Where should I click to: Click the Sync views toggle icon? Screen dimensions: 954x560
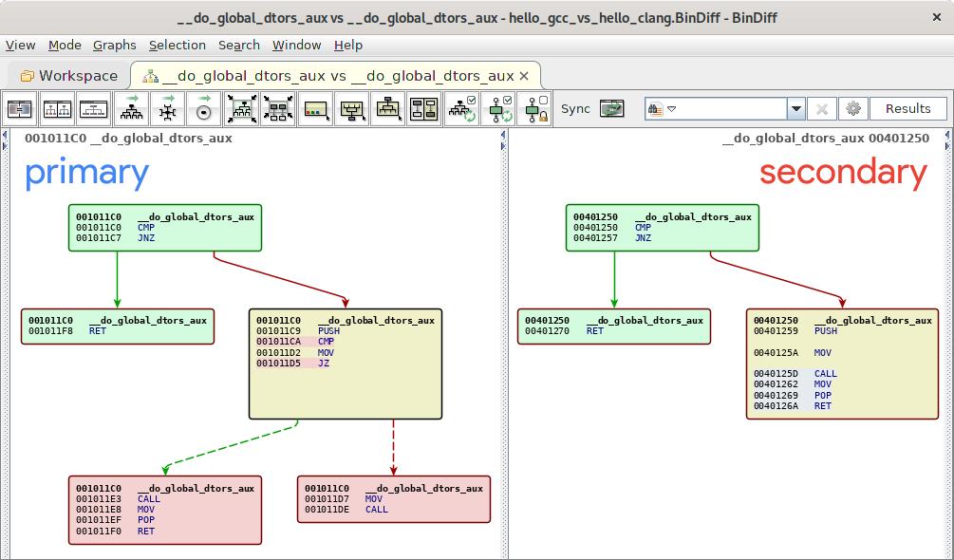click(611, 108)
